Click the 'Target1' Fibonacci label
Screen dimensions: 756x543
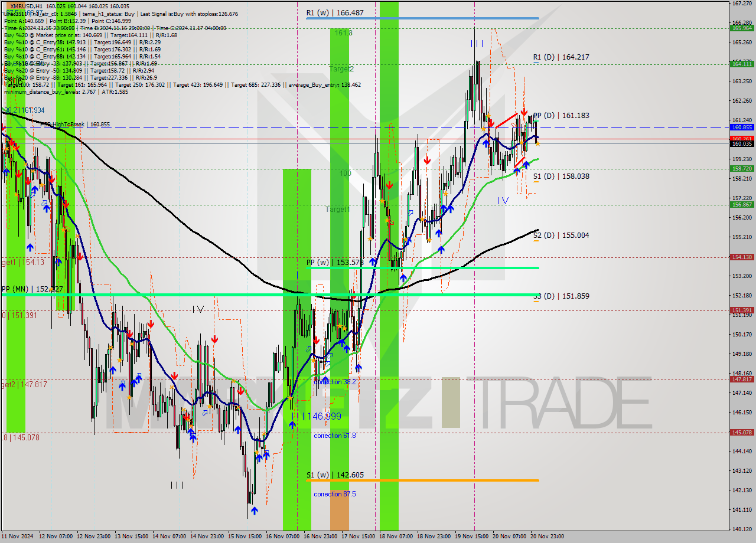(x=338, y=210)
